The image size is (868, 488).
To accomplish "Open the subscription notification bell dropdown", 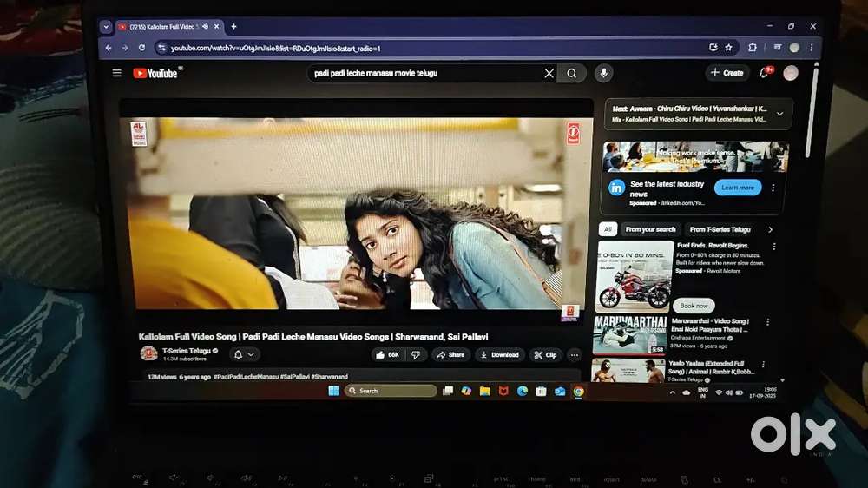I will [x=244, y=354].
